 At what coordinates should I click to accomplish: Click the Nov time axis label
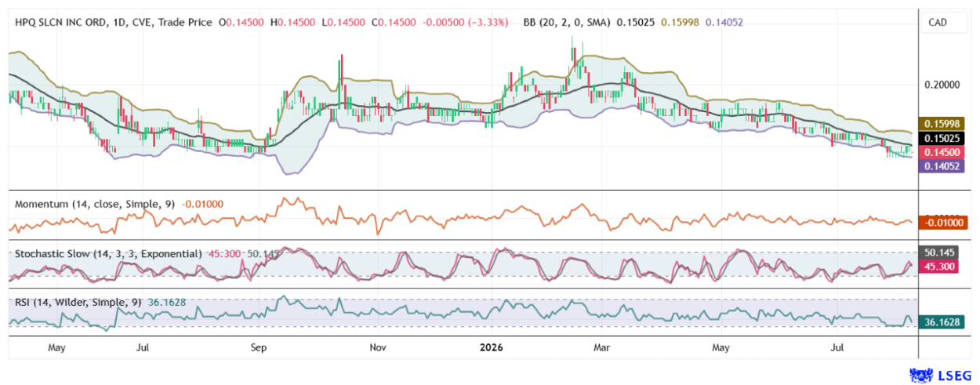coord(377,346)
